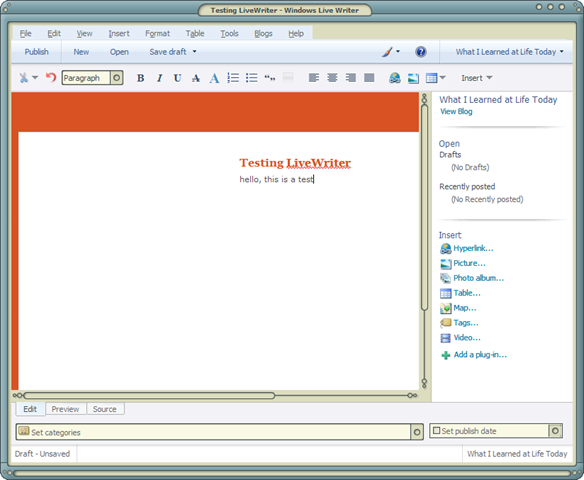Viewport: 584px width, 480px height.
Task: Click the paintbrush theme icon
Action: pos(387,52)
